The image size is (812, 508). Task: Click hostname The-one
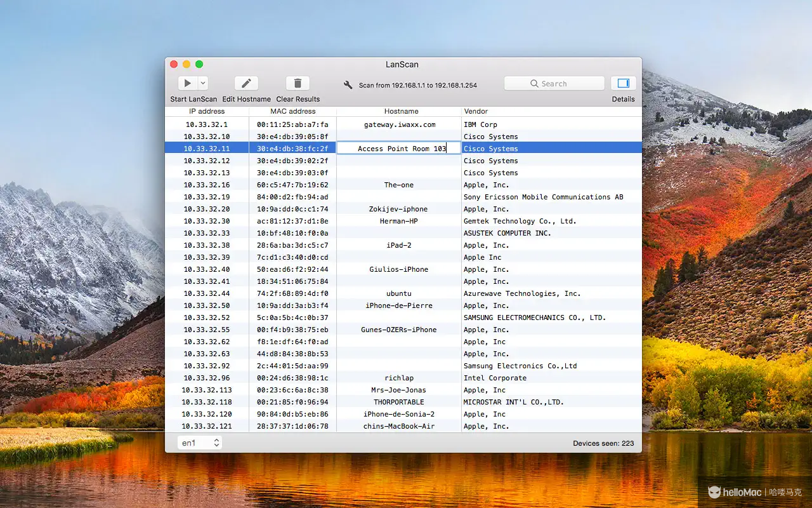pyautogui.click(x=399, y=185)
